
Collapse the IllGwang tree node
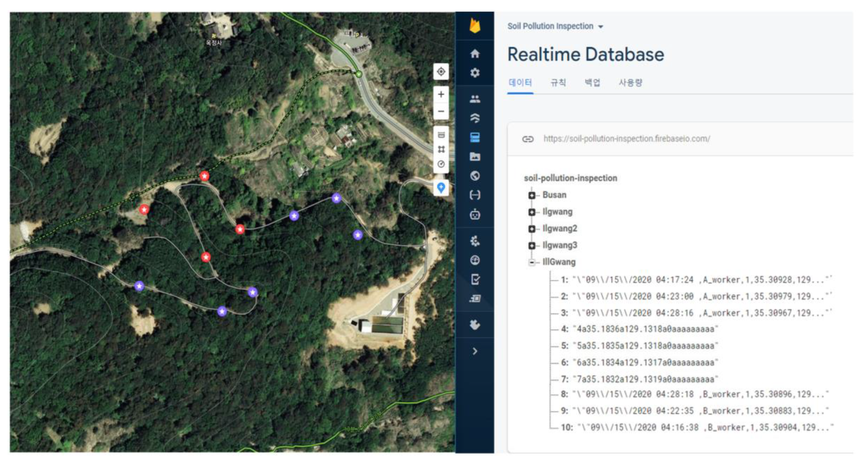pos(532,262)
